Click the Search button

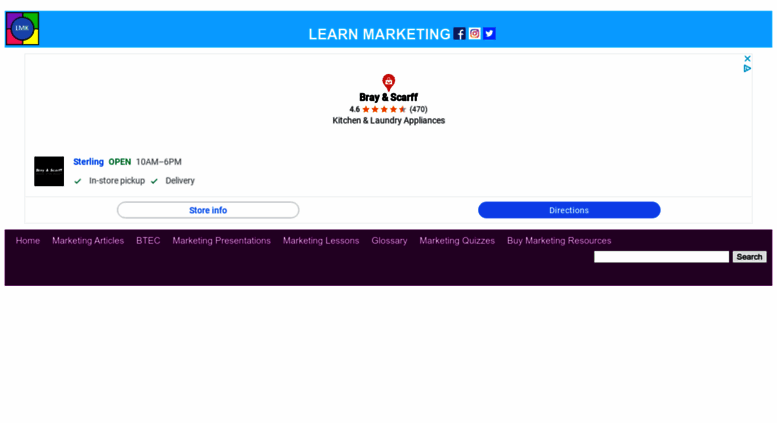[x=749, y=257]
